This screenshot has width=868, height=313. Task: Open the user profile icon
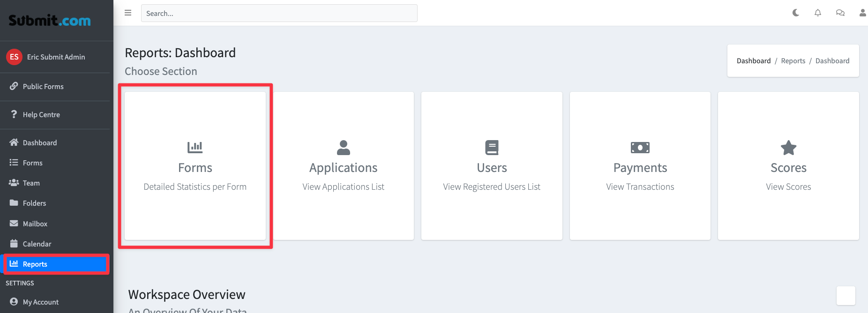(x=862, y=13)
